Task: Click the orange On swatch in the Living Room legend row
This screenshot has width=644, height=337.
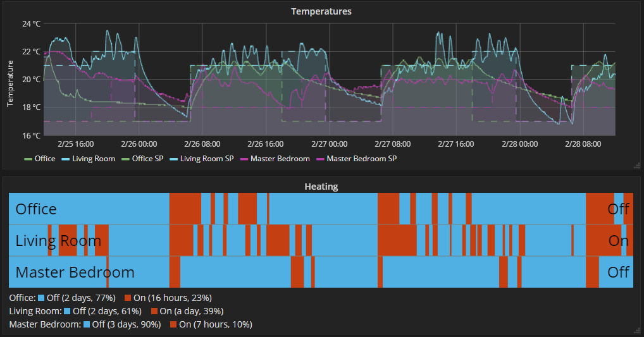Action: click(154, 311)
